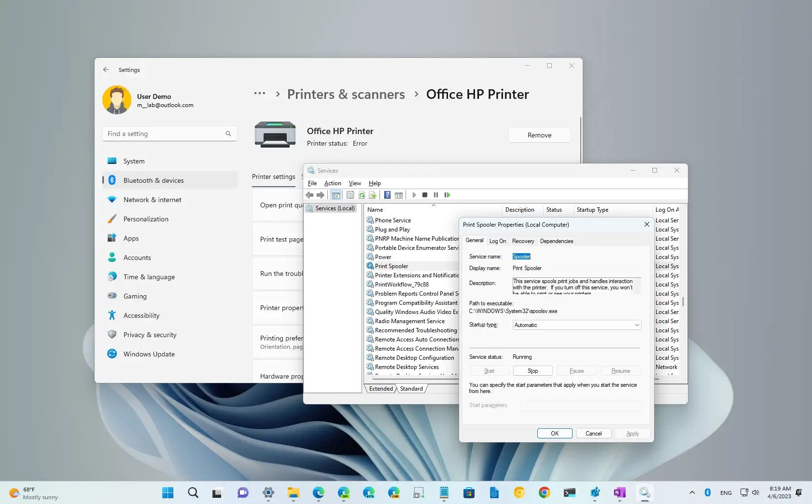Click the volume icon in the taskbar
812x504 pixels.
pyautogui.click(x=755, y=492)
